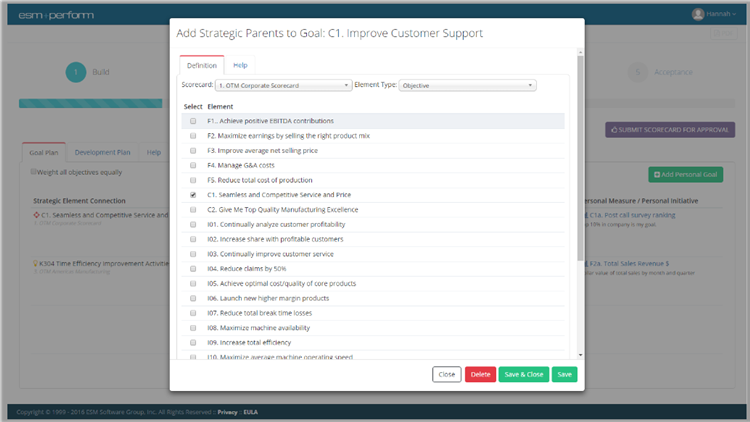Click the PDF export button
Screen dimensions: 750x422
724,33
